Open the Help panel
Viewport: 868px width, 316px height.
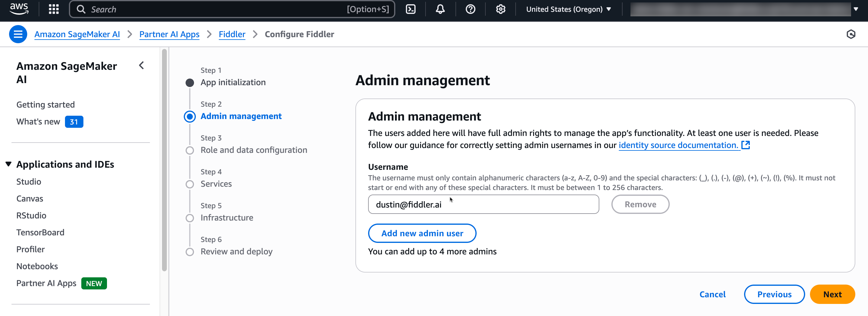coord(470,9)
